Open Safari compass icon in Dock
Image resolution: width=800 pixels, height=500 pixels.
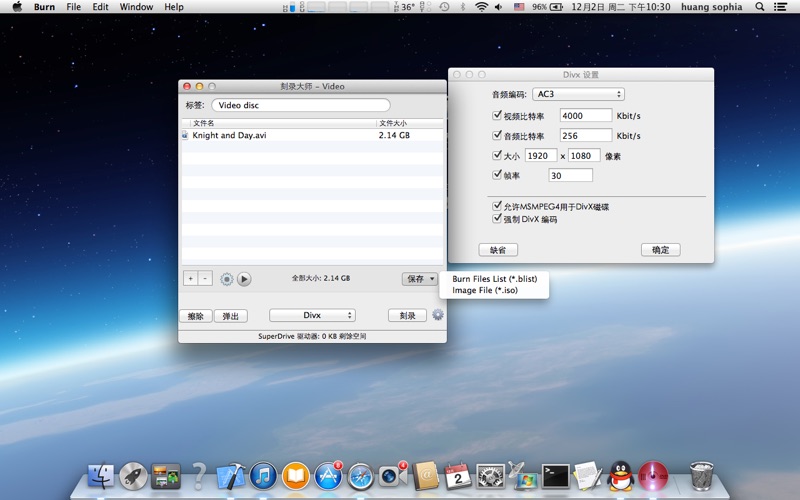coord(360,476)
